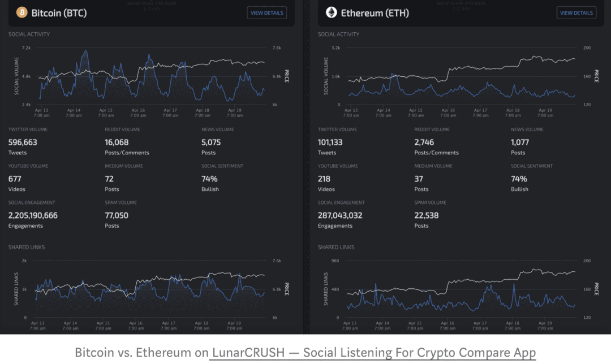The width and height of the screenshot is (611, 364).
Task: Click the Ethereum social activity chart
Action: [462, 76]
